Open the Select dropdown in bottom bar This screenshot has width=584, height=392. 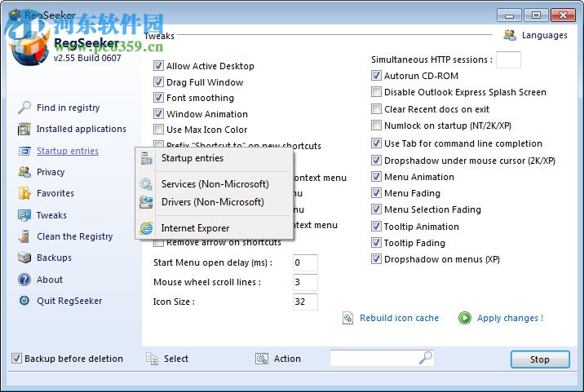tap(167, 359)
